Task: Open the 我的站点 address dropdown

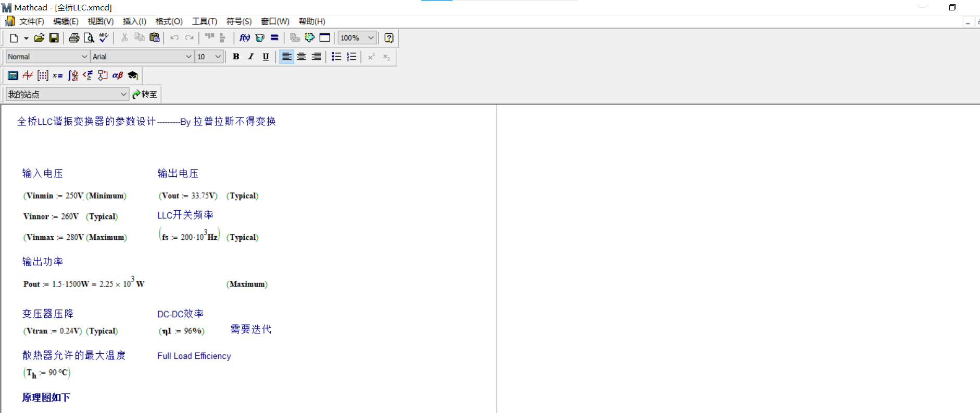Action: [123, 94]
